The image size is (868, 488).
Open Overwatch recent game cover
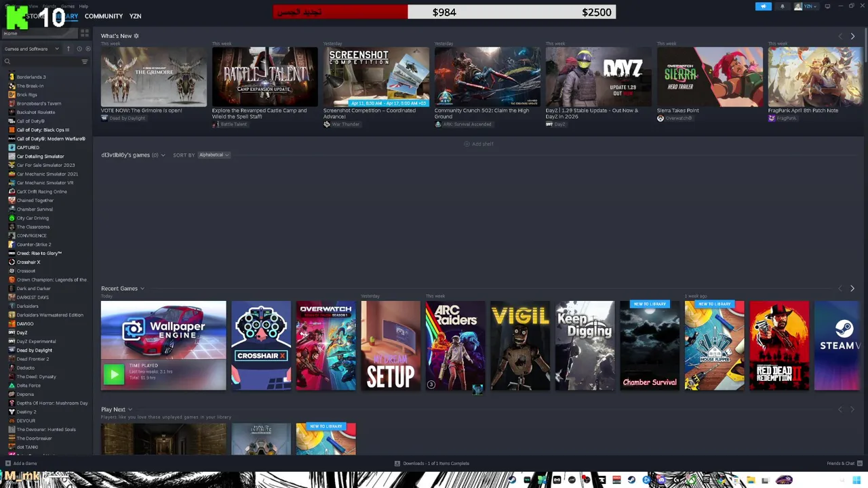325,346
